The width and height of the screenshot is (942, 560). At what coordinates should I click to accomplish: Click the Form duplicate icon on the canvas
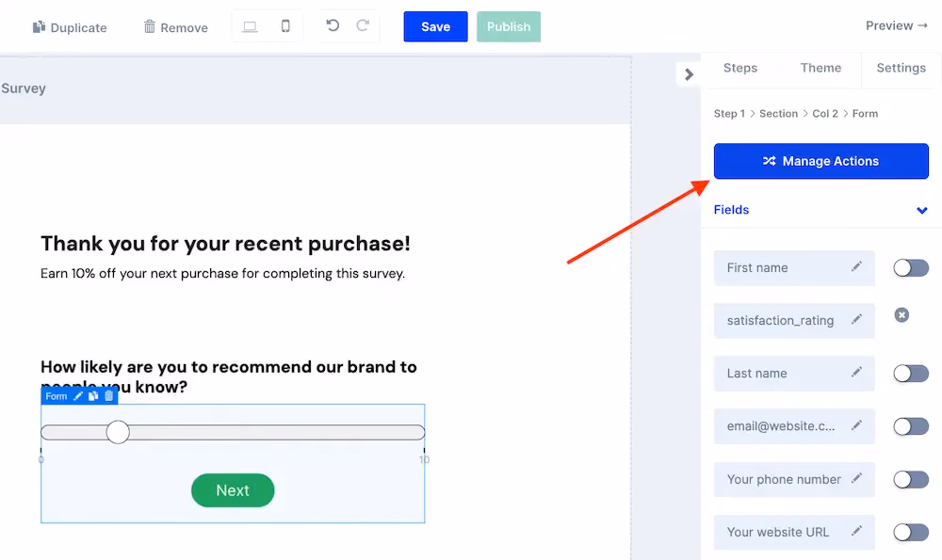[93, 396]
